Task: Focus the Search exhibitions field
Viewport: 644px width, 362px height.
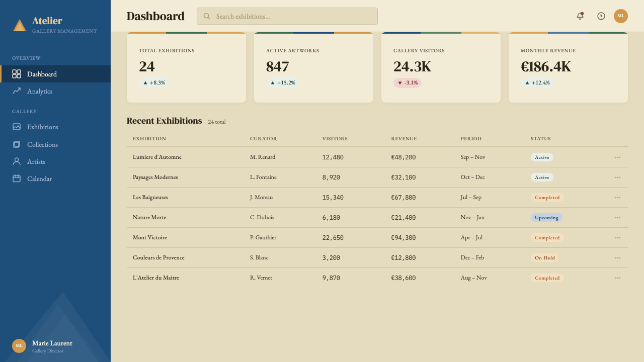Action: [287, 16]
